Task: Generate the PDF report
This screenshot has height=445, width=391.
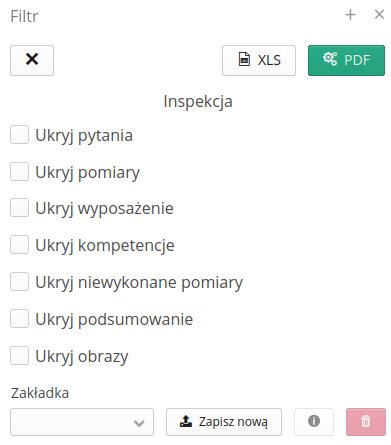Action: point(346,60)
